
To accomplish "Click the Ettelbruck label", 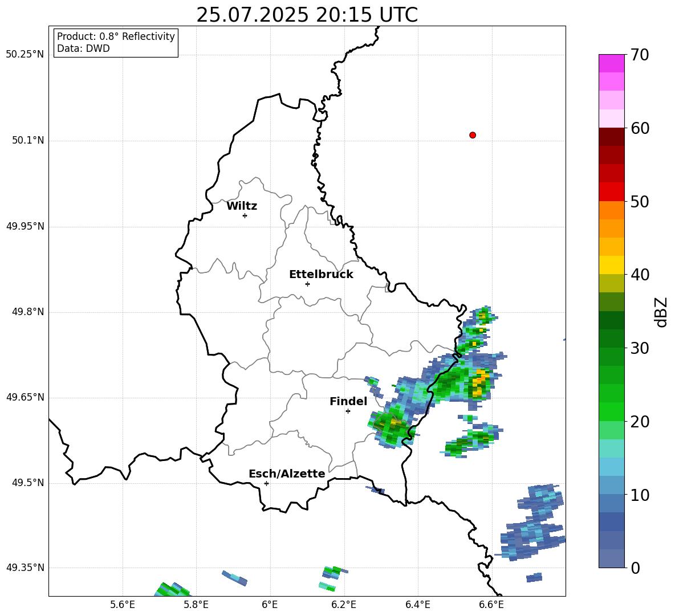I will tap(321, 275).
